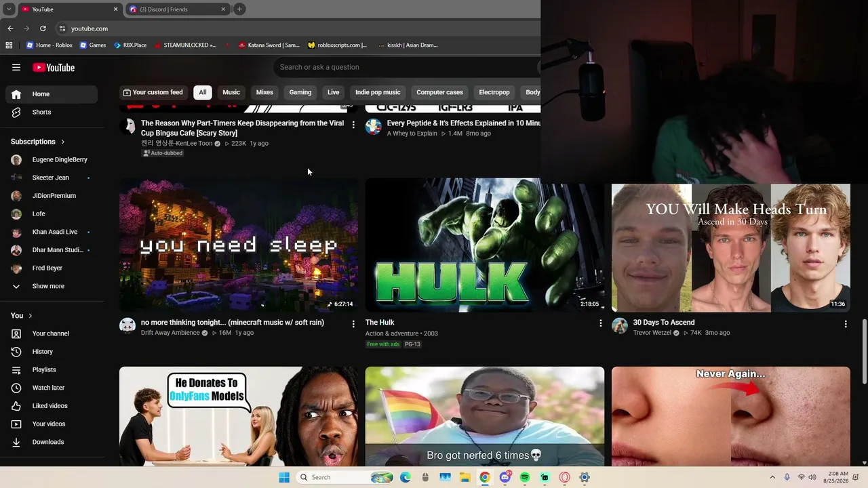
Task: Open Opera browser from the taskbar
Action: 565,477
